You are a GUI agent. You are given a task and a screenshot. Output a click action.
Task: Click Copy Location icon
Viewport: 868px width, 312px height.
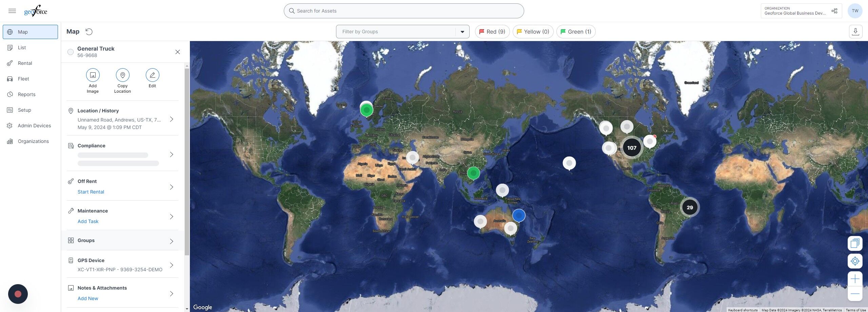point(122,75)
